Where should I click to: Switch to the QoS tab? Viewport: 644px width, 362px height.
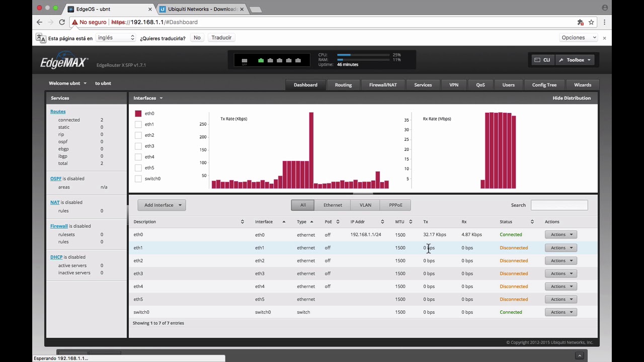(x=480, y=85)
